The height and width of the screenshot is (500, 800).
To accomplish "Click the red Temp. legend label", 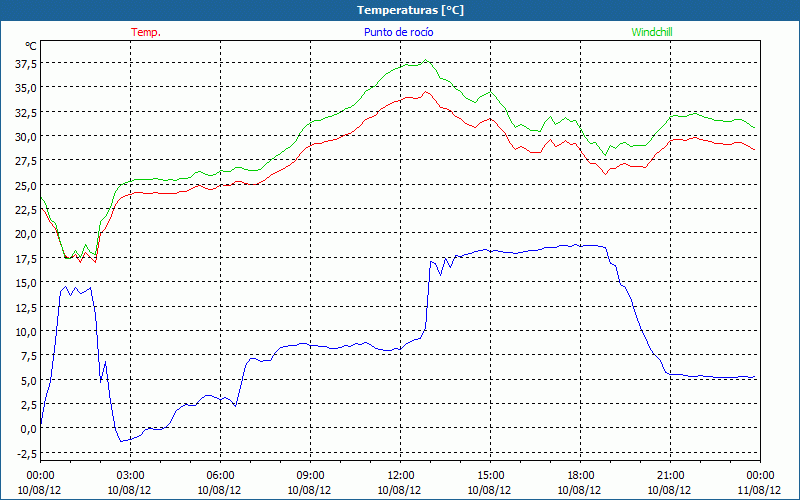I will click(x=146, y=32).
